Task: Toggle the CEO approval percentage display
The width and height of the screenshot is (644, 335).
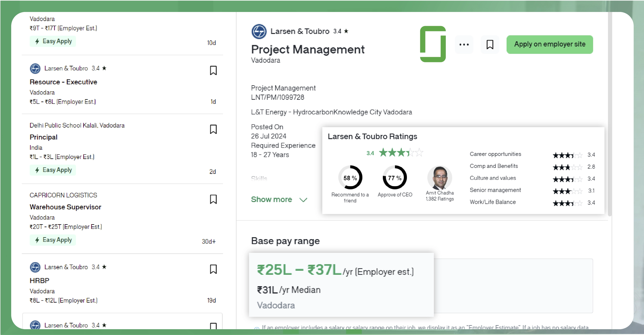Action: point(394,177)
